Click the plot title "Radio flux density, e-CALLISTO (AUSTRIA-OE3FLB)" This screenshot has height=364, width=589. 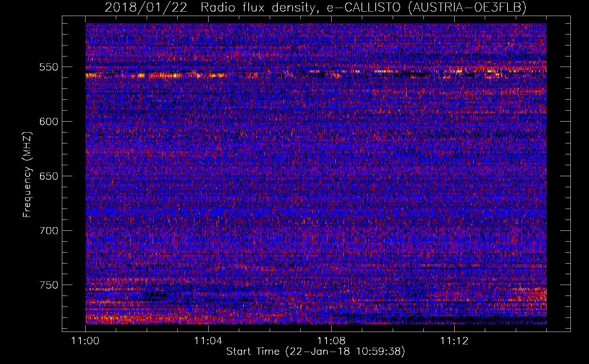(x=363, y=7)
